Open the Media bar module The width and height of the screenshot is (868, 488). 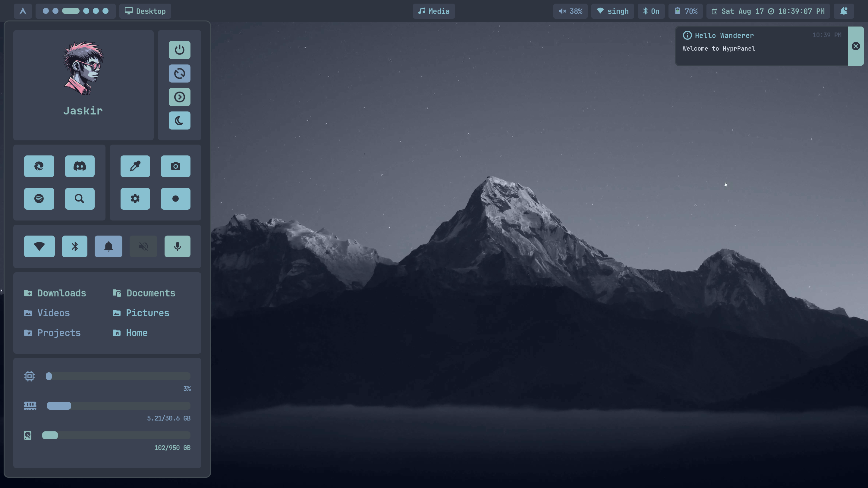pos(434,11)
